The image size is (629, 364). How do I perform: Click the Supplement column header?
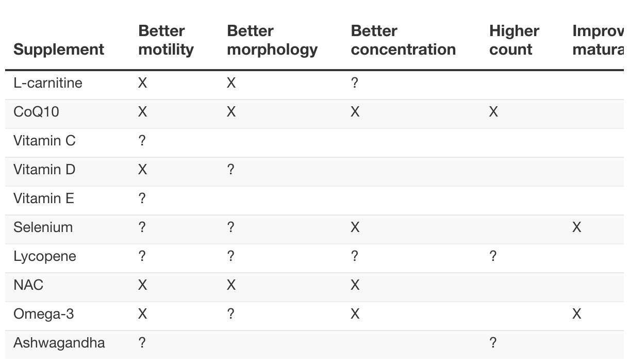[59, 49]
